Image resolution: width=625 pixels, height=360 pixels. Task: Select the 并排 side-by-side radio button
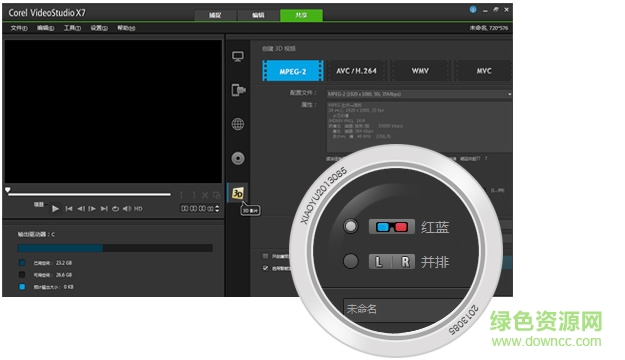click(351, 261)
